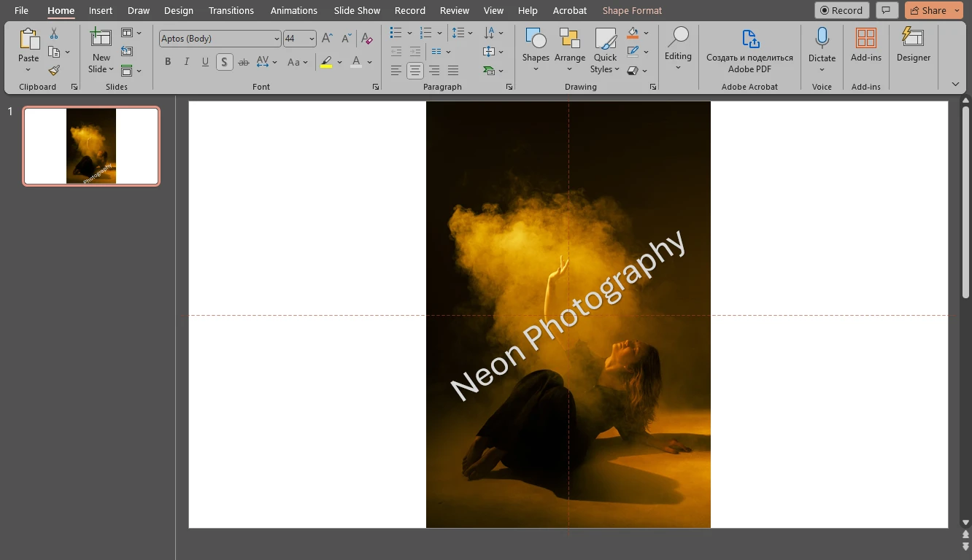Screen dimensions: 972x560
Task: Open the Insert ribbon tab
Action: (100, 10)
